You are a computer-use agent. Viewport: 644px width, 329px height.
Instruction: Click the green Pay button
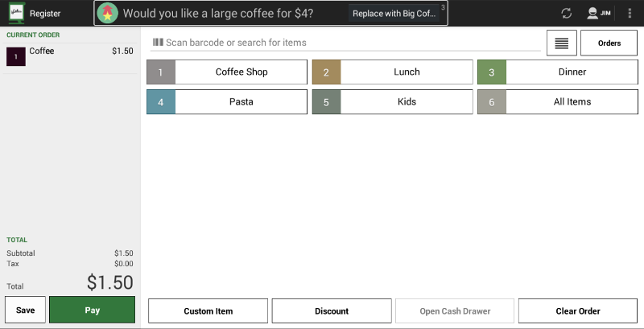[92, 310]
